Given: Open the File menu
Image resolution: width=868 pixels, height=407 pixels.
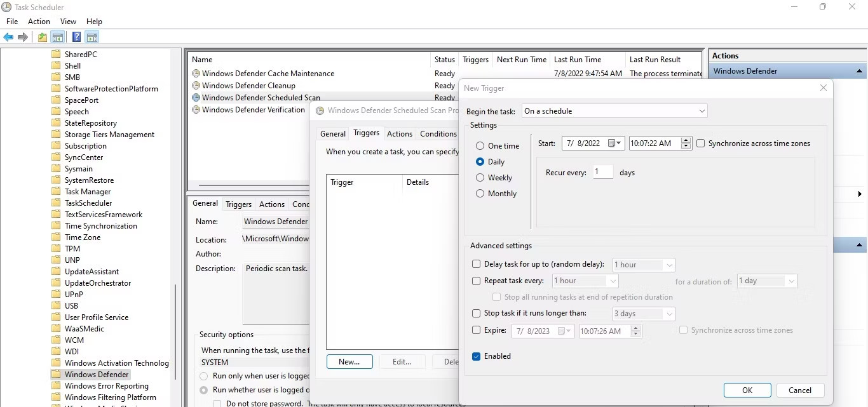Looking at the screenshot, I should (x=12, y=22).
